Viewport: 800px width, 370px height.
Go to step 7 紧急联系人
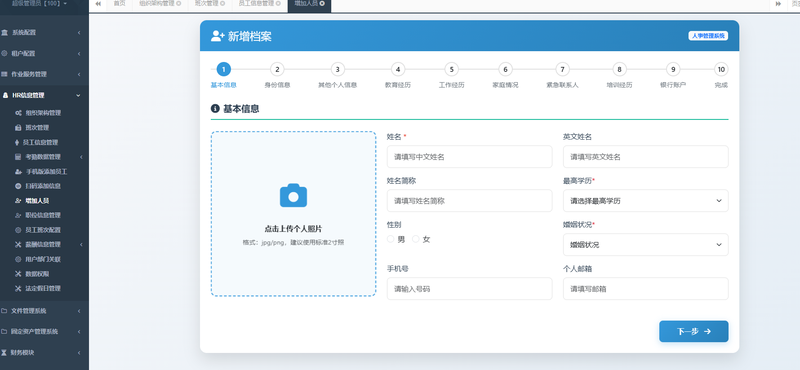[562, 69]
